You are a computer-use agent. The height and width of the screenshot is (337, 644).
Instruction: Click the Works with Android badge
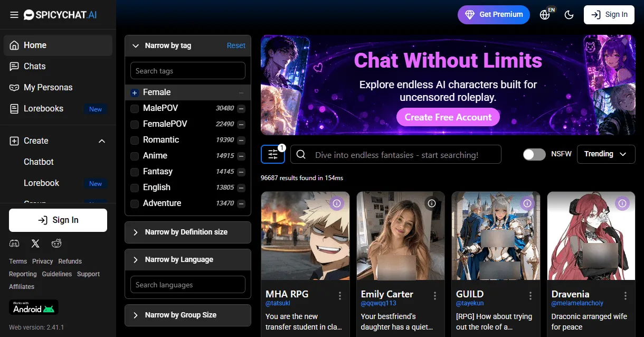[34, 307]
